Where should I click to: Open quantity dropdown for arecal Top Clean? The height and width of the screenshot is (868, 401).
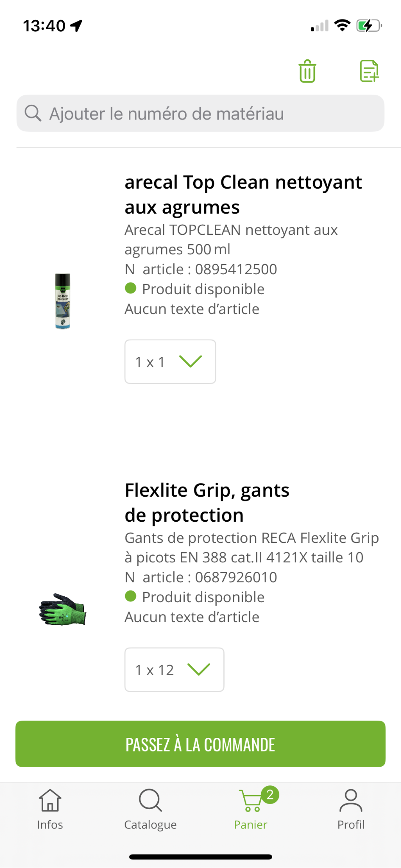170,362
